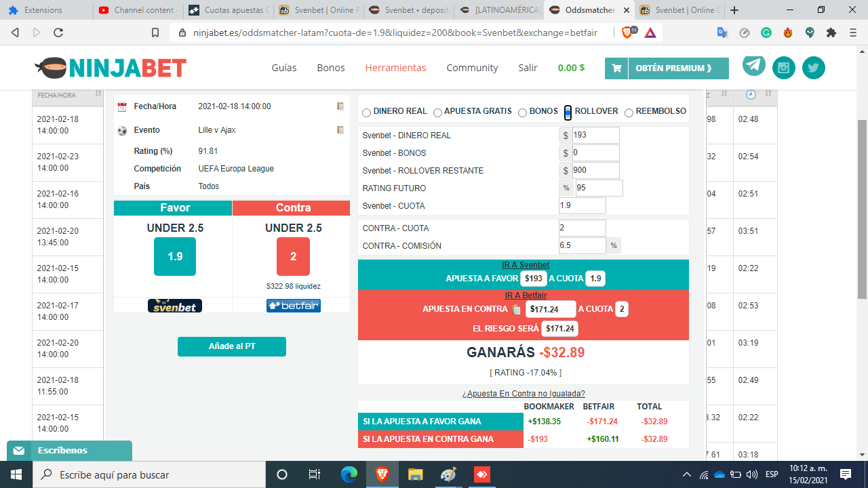Open the Telegram icon in site header
Viewport: 868px width, 488px height.
(754, 65)
